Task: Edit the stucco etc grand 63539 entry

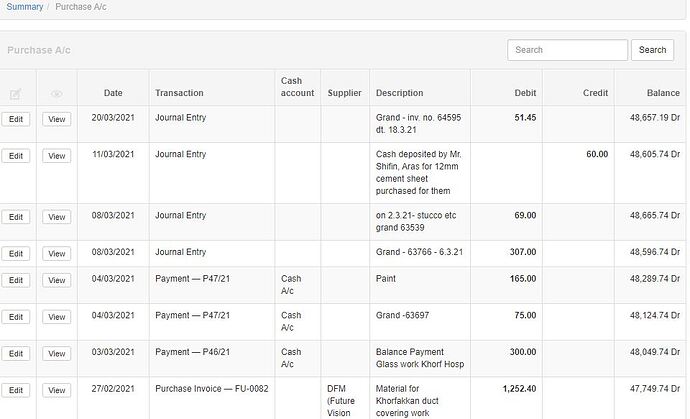Action: [16, 217]
